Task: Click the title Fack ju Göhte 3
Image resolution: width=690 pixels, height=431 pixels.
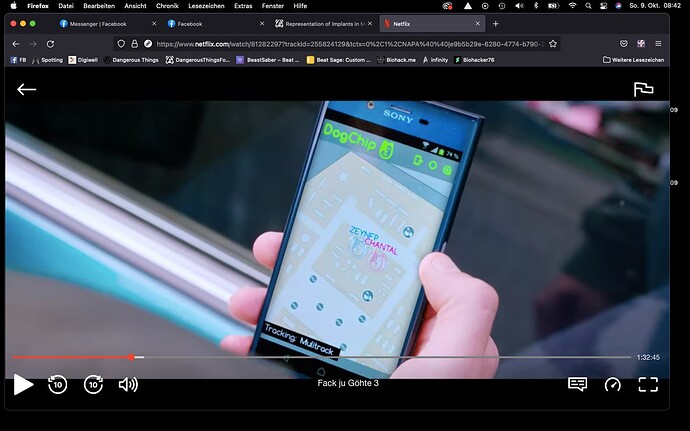Action: pyautogui.click(x=348, y=383)
